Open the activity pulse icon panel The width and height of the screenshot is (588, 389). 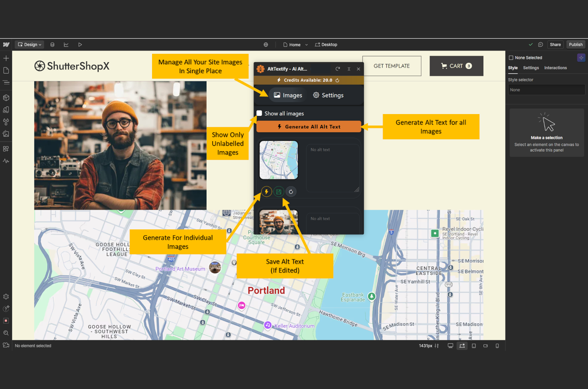(6, 161)
